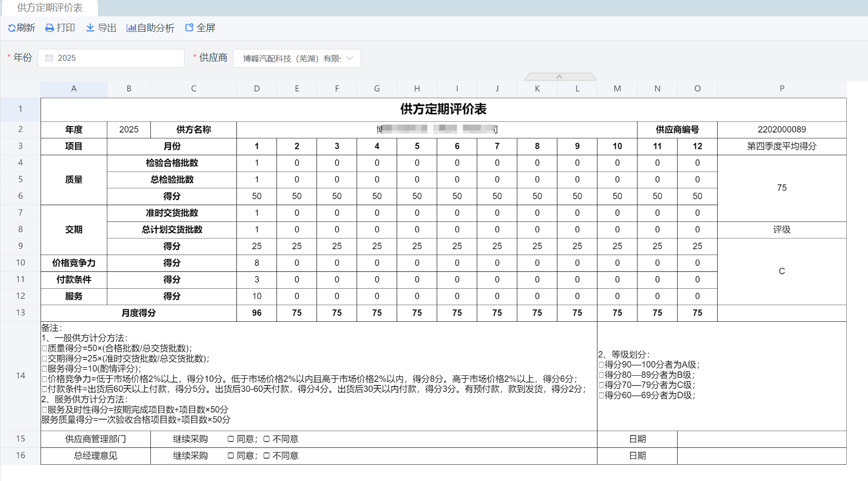Screen dimensions: 868x481
Task: Click the 月度得分 row label
Action: click(x=138, y=313)
